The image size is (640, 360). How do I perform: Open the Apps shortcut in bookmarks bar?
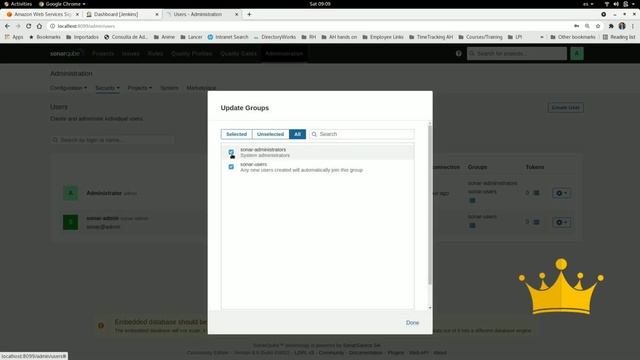pos(14,37)
